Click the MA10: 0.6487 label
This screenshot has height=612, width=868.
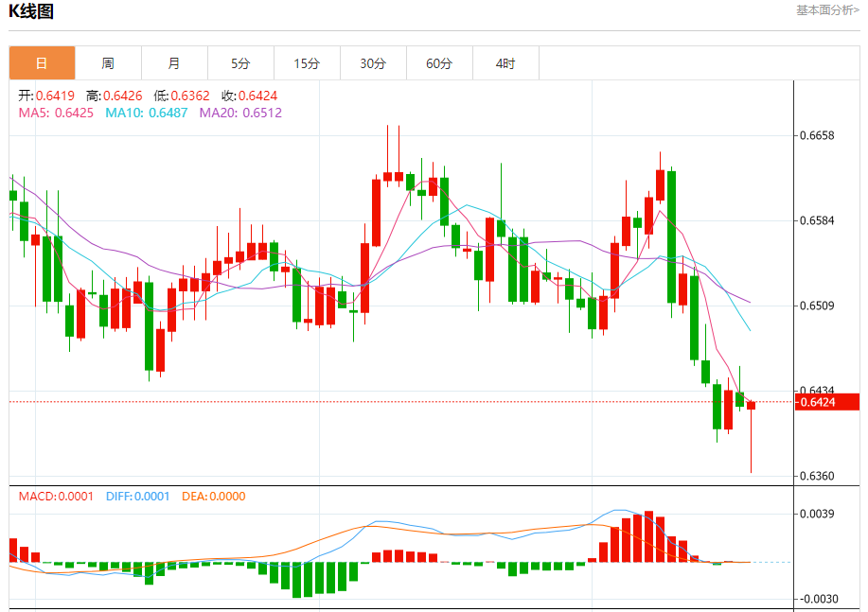point(147,113)
